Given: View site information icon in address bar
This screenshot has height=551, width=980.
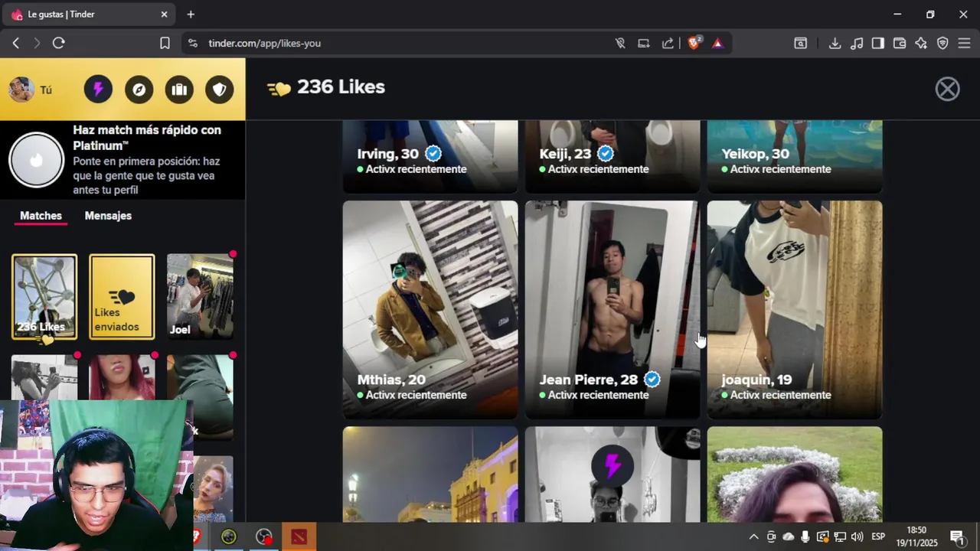Looking at the screenshot, I should (x=192, y=44).
